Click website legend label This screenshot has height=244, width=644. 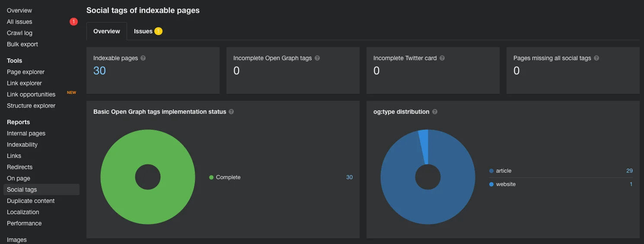[506, 184]
